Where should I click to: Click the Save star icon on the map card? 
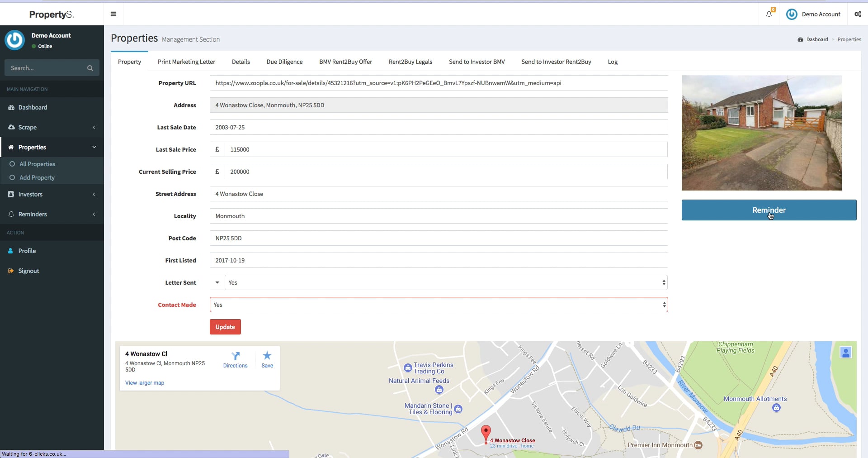point(267,356)
